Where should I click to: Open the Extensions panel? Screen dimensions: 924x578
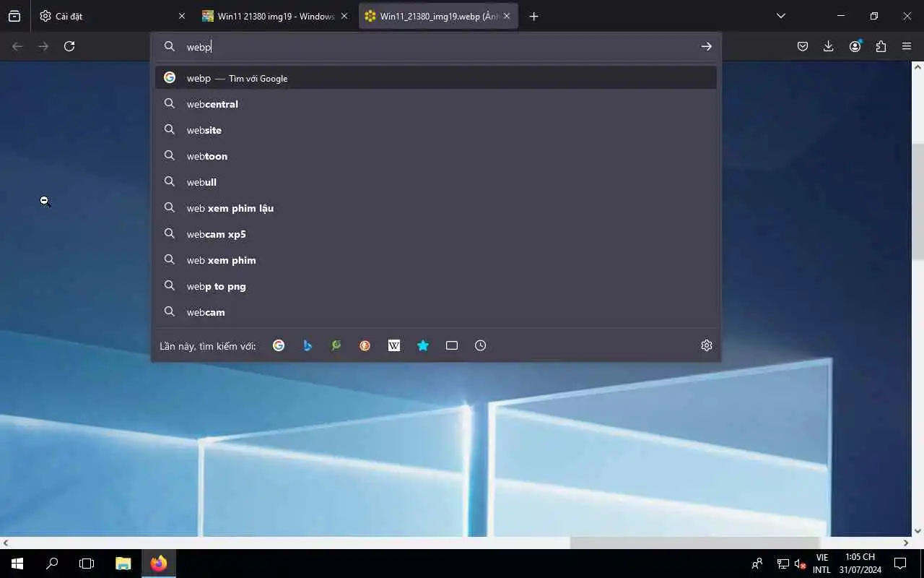(x=881, y=46)
